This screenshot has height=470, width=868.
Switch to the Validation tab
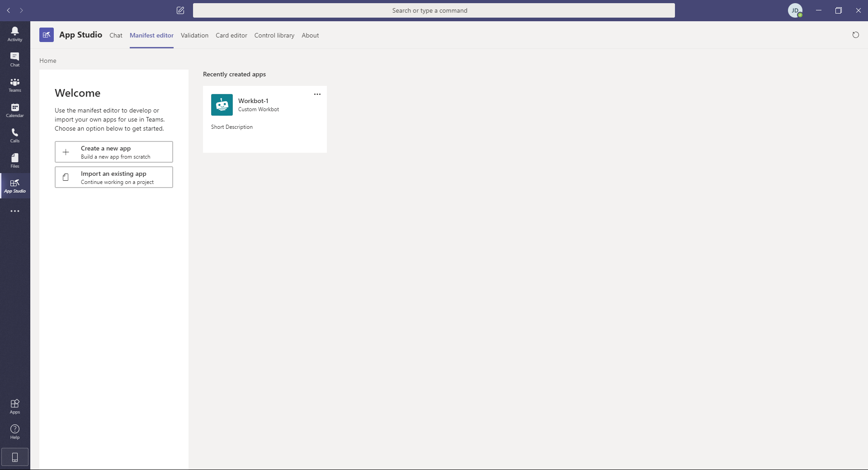click(194, 35)
